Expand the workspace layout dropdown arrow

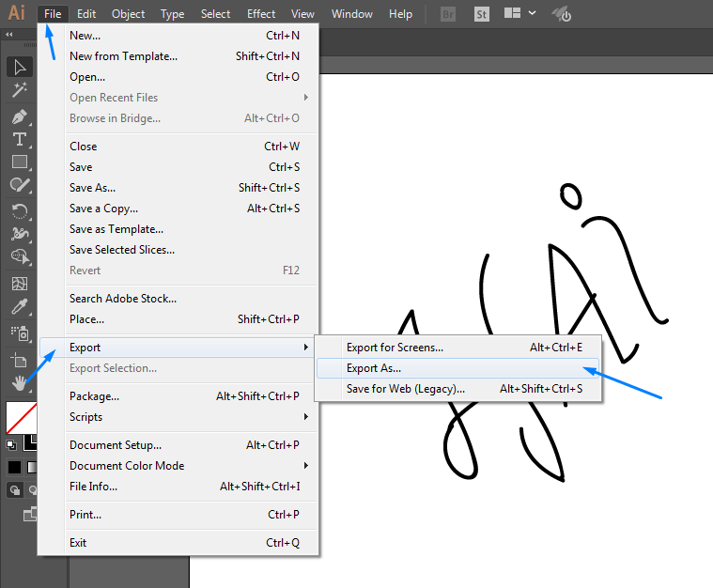[x=532, y=13]
